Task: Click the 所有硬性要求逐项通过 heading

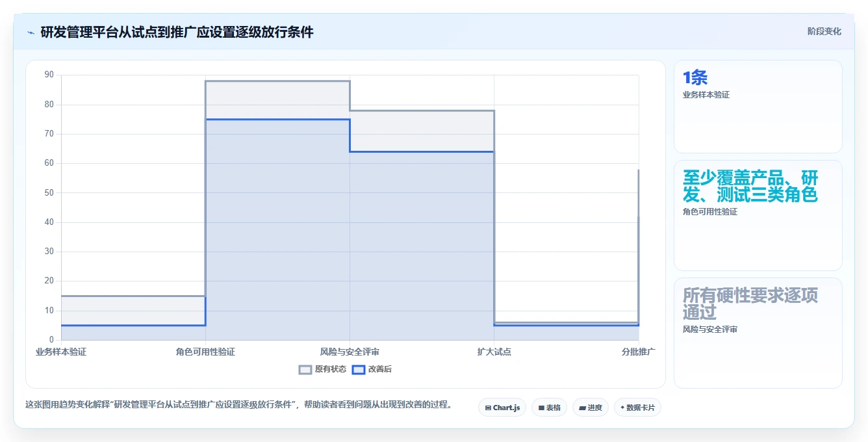Action: (750, 304)
